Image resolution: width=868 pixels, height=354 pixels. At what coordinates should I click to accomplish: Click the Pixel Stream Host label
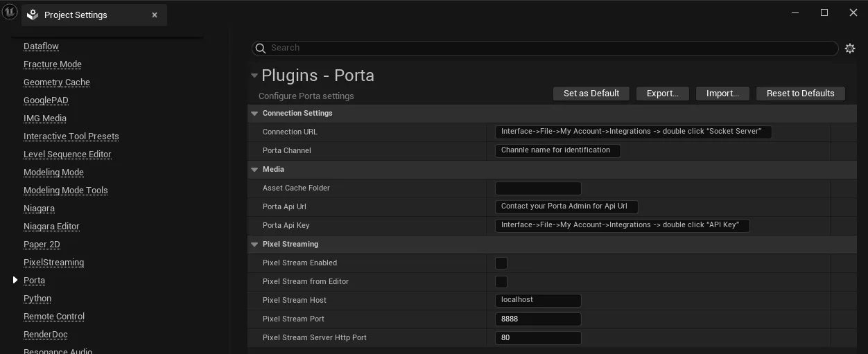[x=295, y=300]
